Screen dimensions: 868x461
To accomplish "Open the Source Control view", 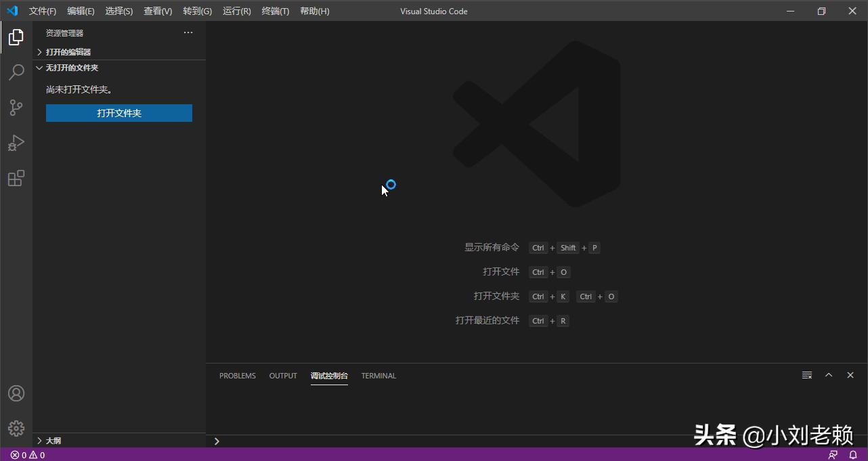I will click(16, 108).
